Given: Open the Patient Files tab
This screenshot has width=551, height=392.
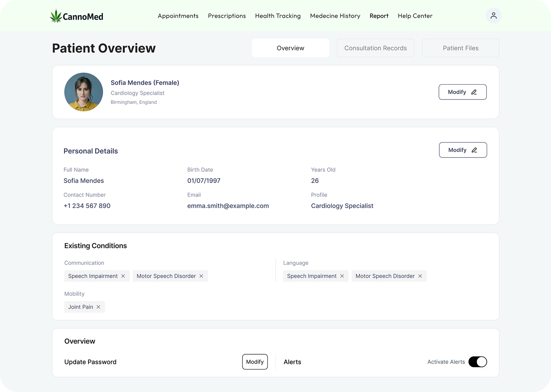Looking at the screenshot, I should click(460, 48).
